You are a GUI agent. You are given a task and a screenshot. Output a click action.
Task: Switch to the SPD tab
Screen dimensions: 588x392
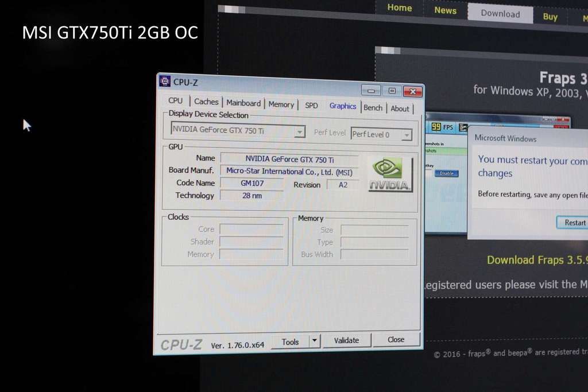coord(311,106)
